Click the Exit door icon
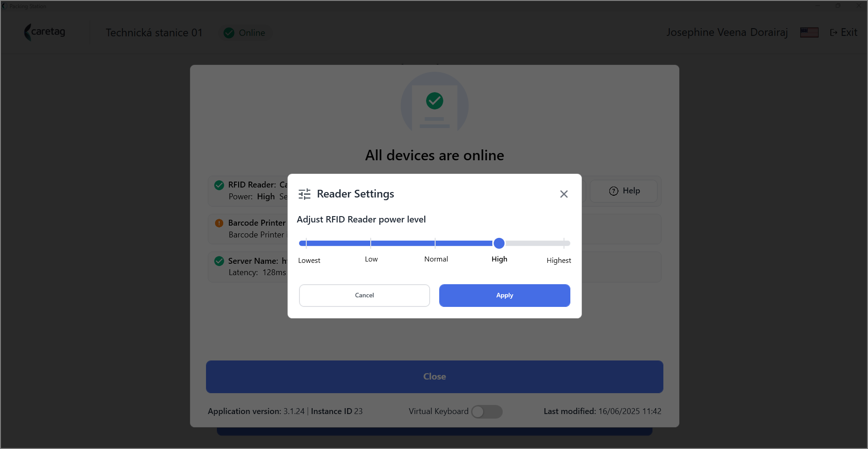This screenshot has width=868, height=449. 834,33
